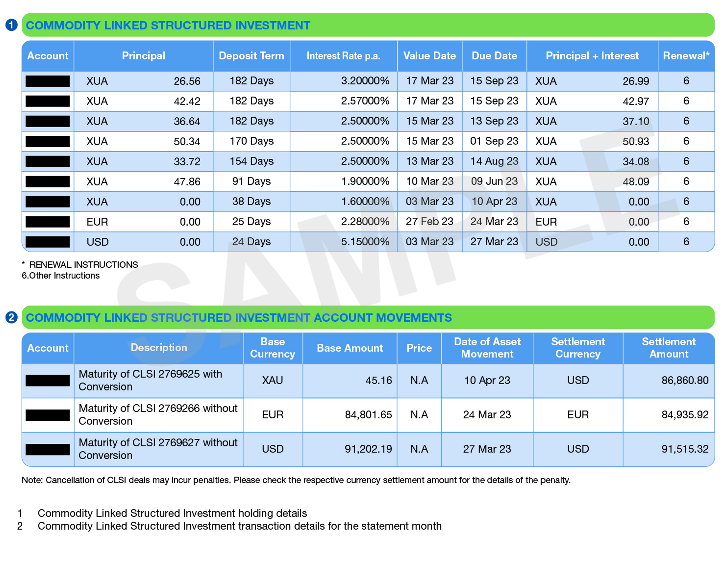Click the 38 Days deposit term cell
Viewport: 728px width, 564px height.
251,201
